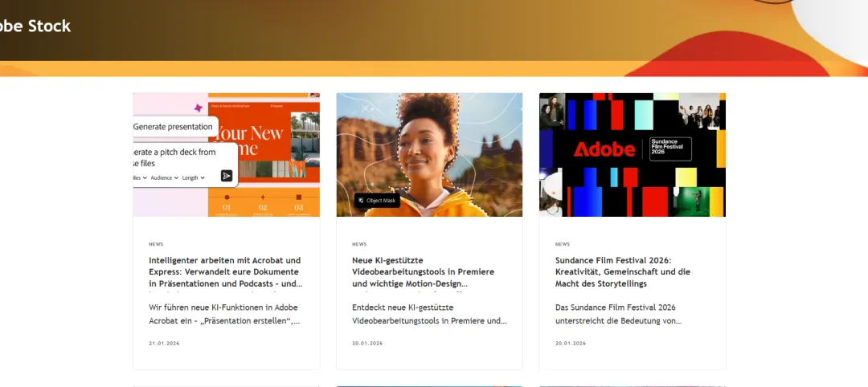The width and height of the screenshot is (868, 387).
Task: Click the send arrow icon in the pitch deck prompt
Action: pos(227,176)
